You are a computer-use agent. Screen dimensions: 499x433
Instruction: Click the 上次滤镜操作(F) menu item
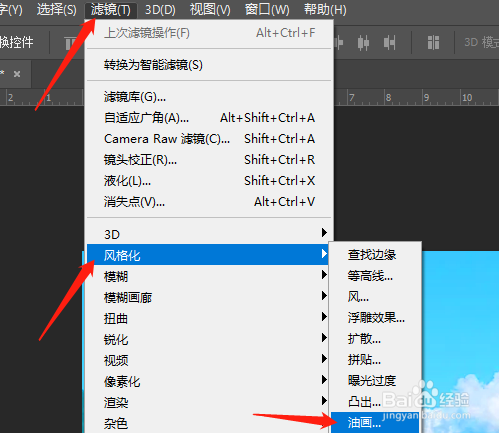click(209, 33)
